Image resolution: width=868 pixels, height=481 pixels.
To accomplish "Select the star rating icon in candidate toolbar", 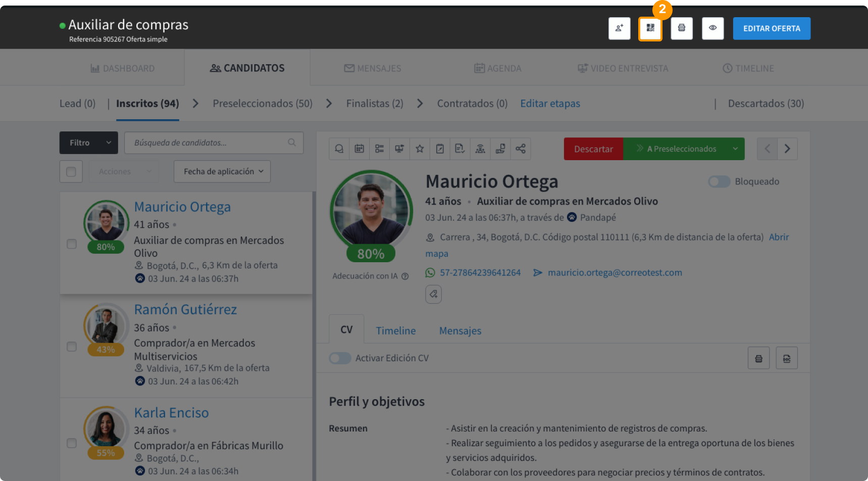I will click(x=420, y=149).
